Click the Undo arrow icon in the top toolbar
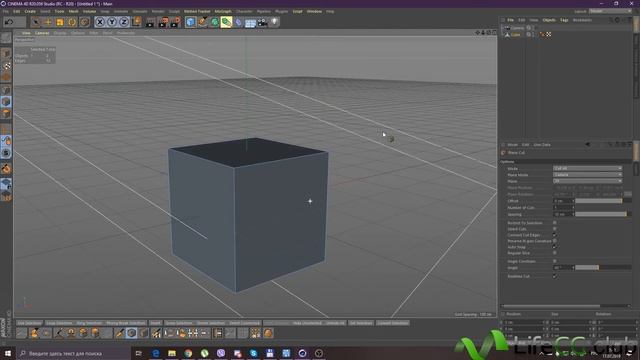640x360 pixels. [x=9, y=22]
